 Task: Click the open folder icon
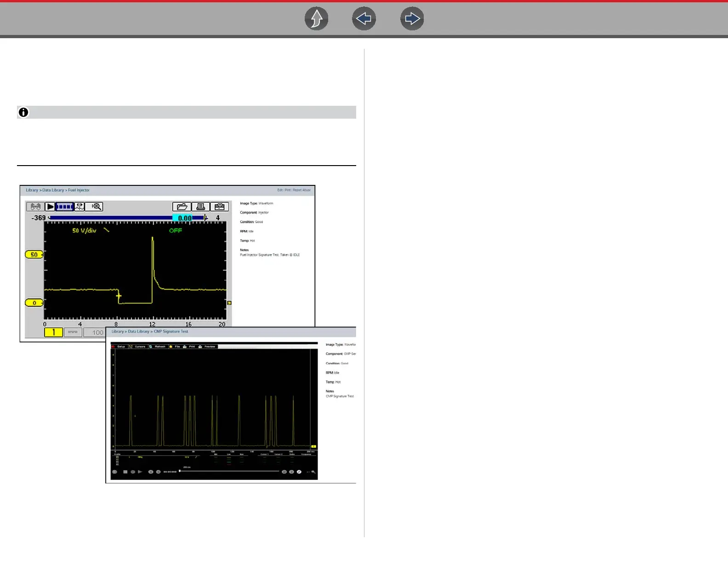click(x=182, y=207)
